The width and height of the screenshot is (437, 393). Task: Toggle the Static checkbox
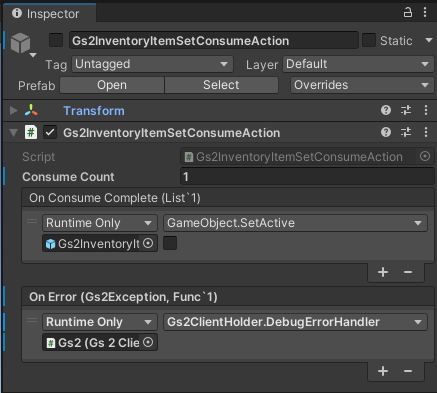click(369, 40)
